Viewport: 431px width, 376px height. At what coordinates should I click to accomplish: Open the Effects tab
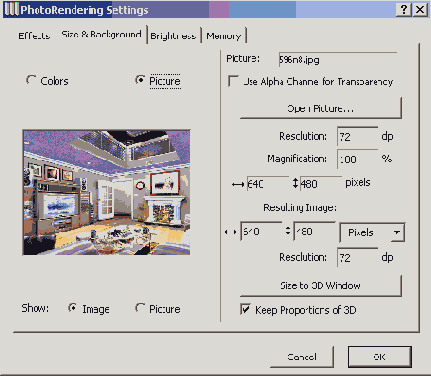pyautogui.click(x=34, y=35)
